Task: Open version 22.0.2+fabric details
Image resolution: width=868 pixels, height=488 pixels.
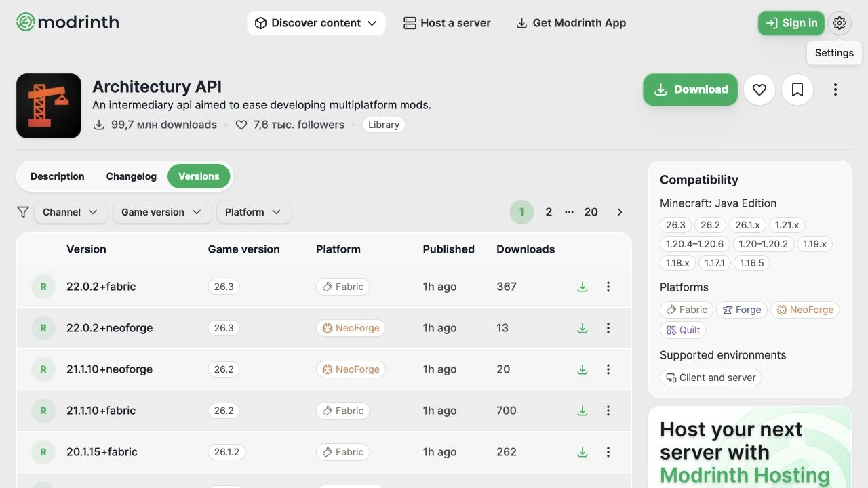Action: point(101,287)
